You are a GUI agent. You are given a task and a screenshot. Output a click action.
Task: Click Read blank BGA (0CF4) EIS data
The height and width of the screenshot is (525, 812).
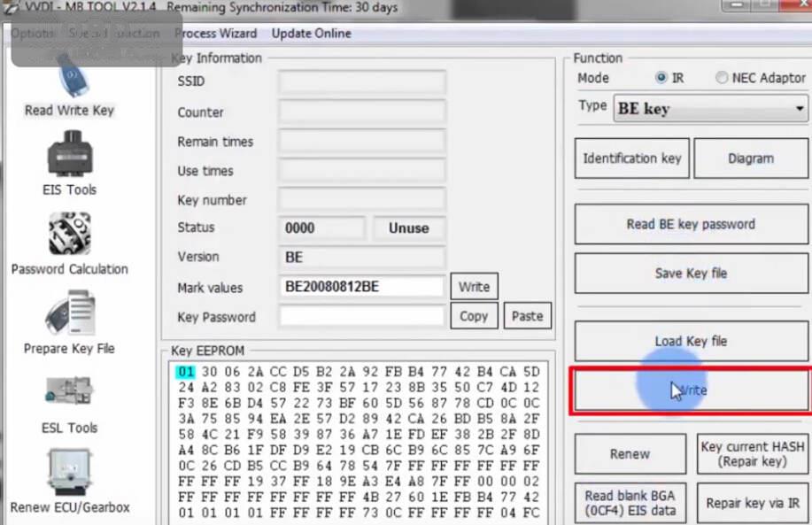[x=630, y=503]
